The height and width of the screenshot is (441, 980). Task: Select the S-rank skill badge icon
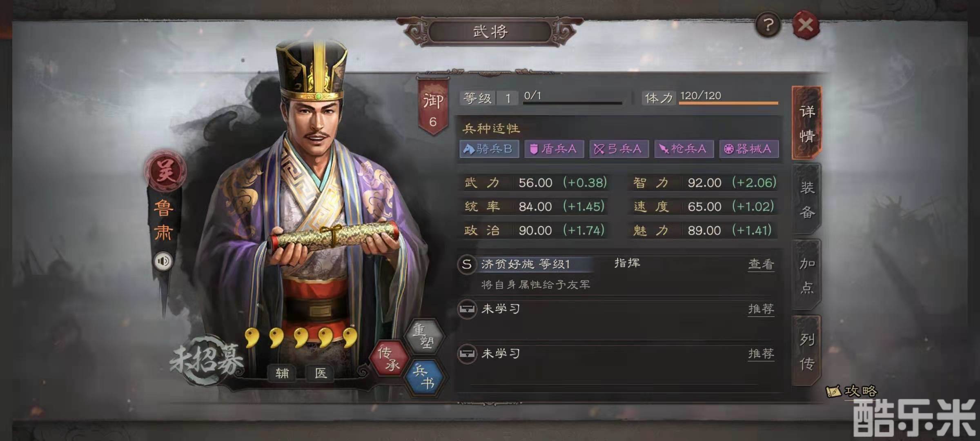pyautogui.click(x=467, y=264)
